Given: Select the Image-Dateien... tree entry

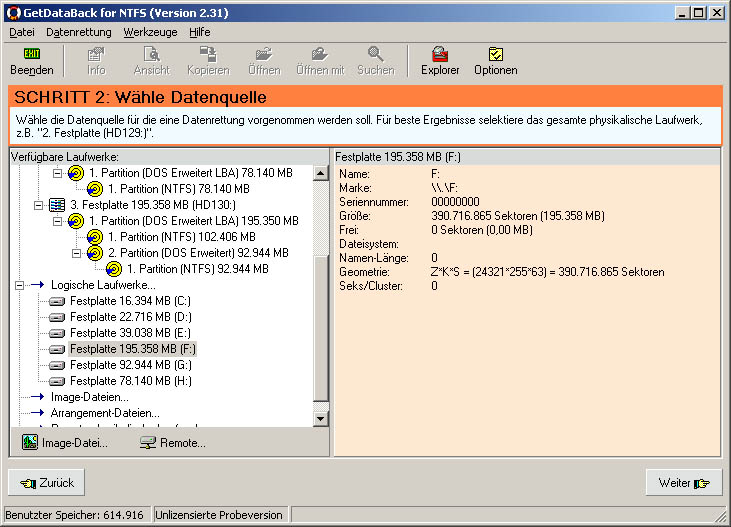Looking at the screenshot, I should tap(90, 397).
